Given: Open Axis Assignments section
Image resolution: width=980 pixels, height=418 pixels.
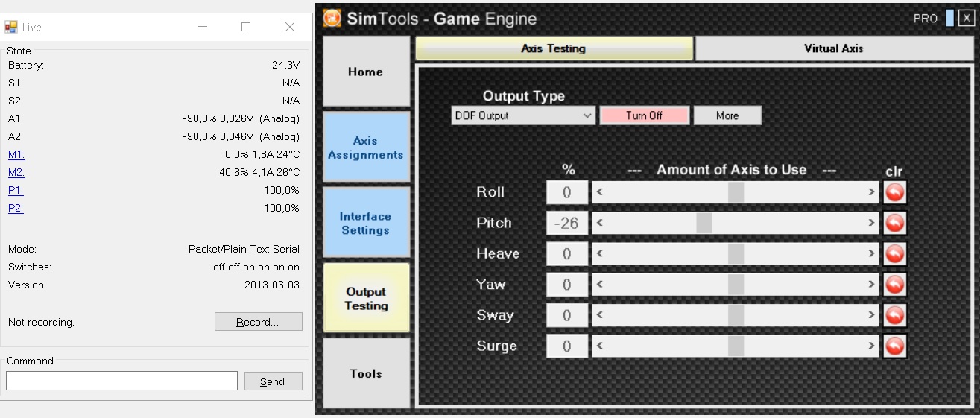Looking at the screenshot, I should click(366, 148).
